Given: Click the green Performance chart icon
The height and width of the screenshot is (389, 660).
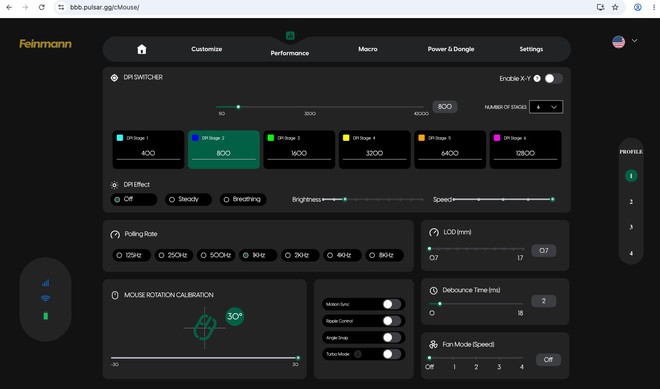Looking at the screenshot, I should [290, 36].
